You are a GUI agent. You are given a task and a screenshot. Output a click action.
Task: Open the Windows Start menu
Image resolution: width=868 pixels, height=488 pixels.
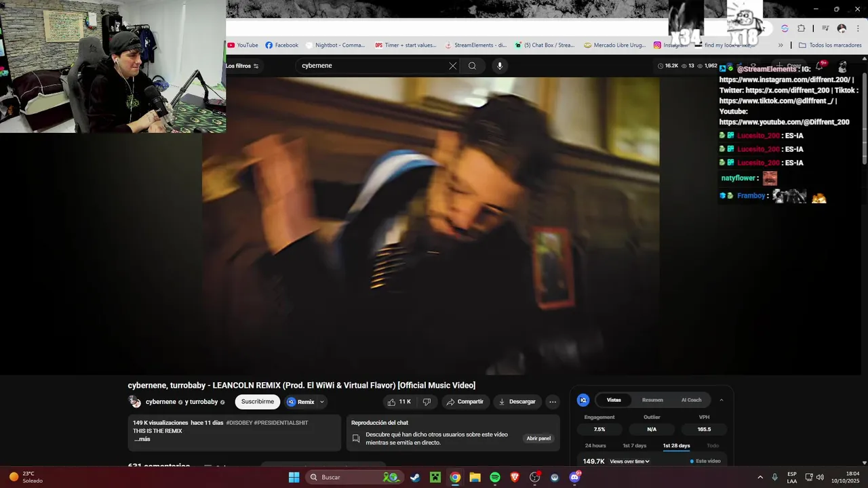click(x=294, y=477)
